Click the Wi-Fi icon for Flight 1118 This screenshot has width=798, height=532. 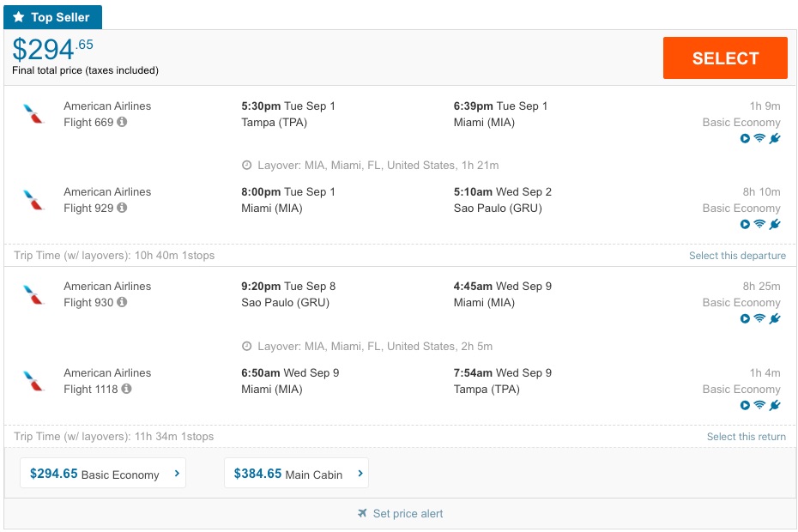point(759,405)
